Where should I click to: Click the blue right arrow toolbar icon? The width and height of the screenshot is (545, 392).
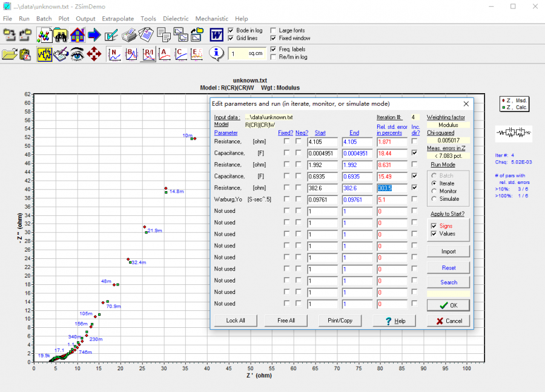pos(94,35)
